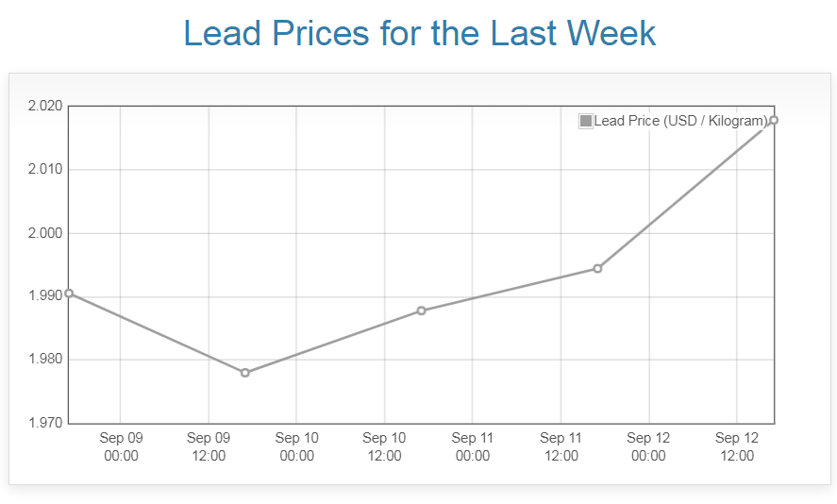Click the "Sep 10 00:00" x-axis label
The width and height of the screenshot is (837, 504).
click(x=296, y=446)
